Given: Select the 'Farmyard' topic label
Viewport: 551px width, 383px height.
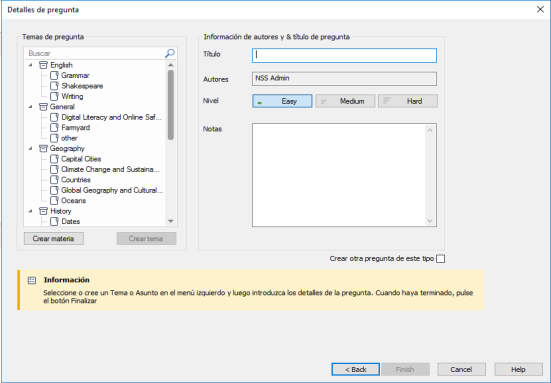Looking at the screenshot, I should click(76, 128).
